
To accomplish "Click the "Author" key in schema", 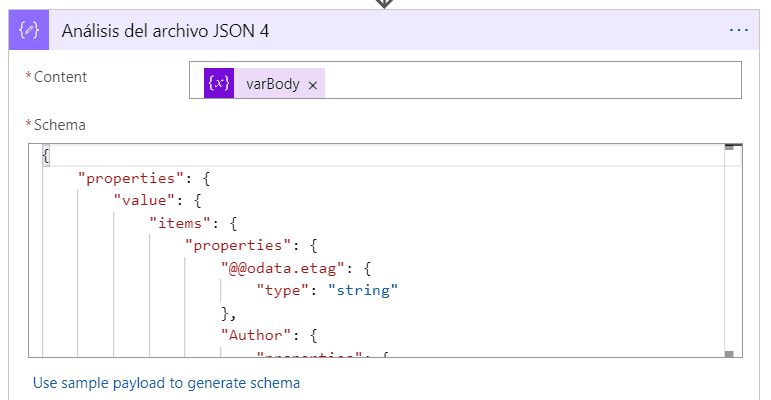I will pos(256,335).
